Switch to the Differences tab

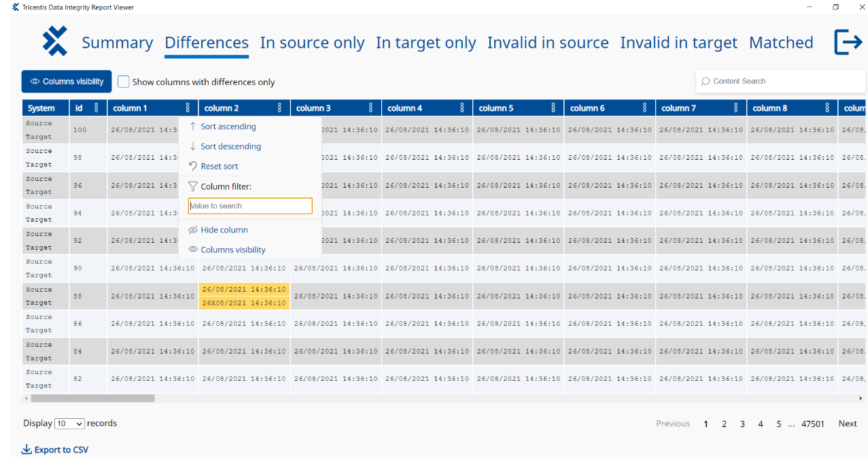click(x=207, y=42)
